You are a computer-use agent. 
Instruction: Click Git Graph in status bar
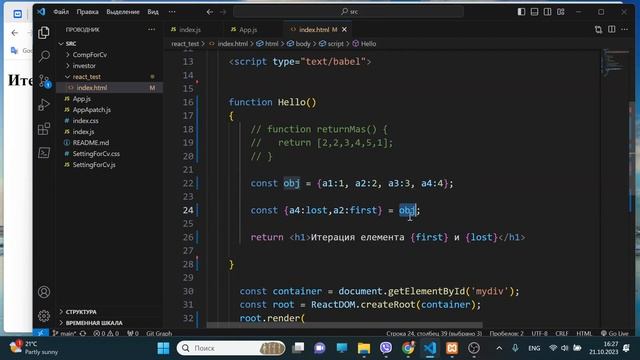pos(159,333)
